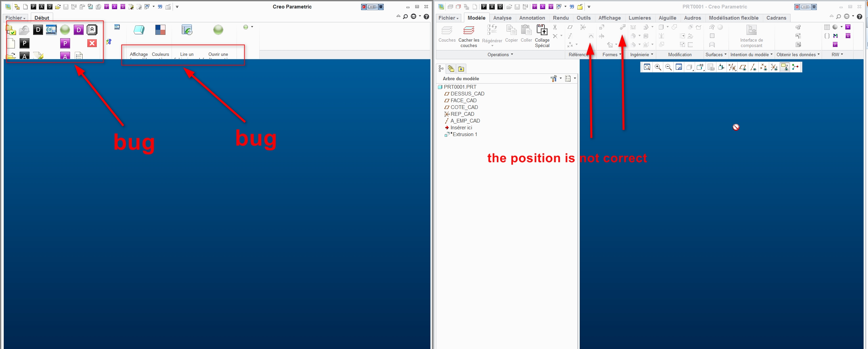Click search magnifier in left window title area
Viewport: 868px width, 349px height.
coord(405,17)
